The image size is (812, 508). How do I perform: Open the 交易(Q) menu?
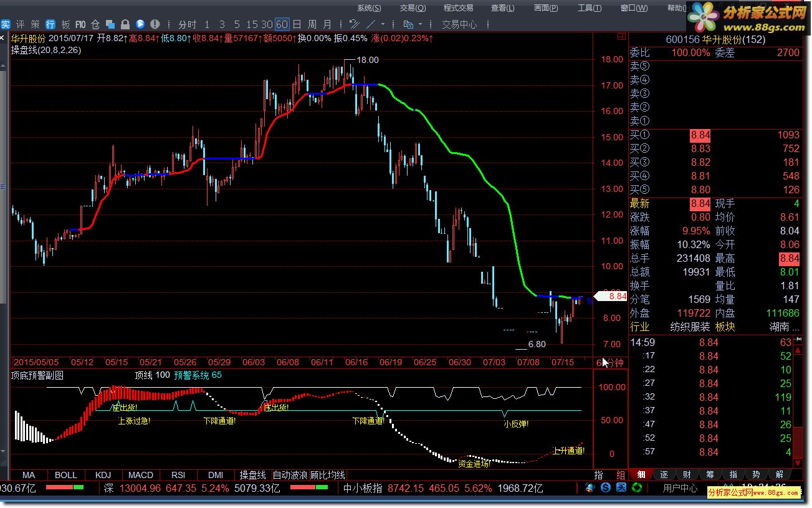[413, 7]
